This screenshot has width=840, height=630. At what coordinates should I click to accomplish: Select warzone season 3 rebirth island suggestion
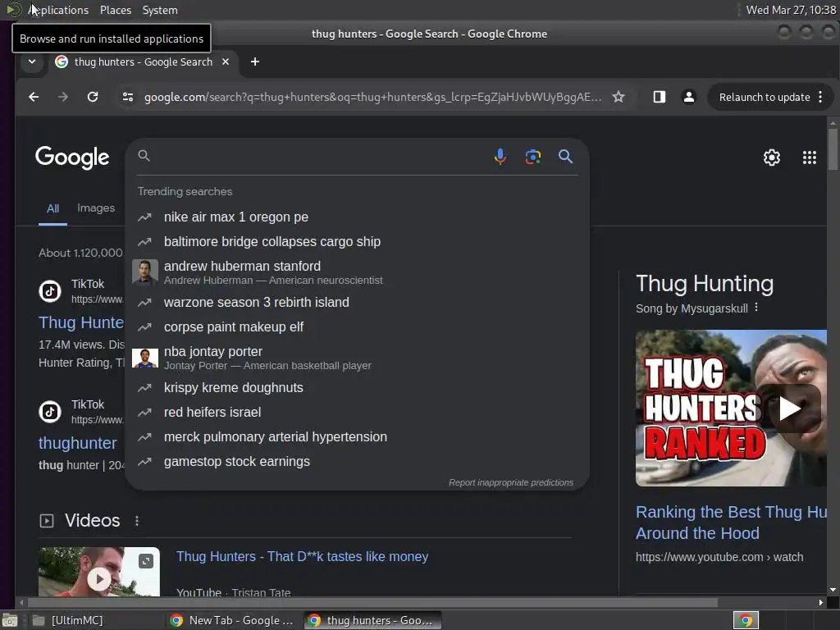pos(358,302)
